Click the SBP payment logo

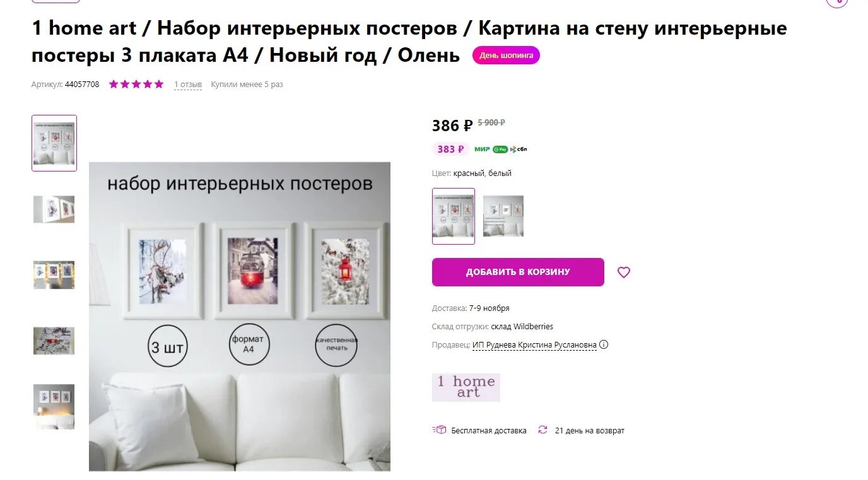(519, 149)
